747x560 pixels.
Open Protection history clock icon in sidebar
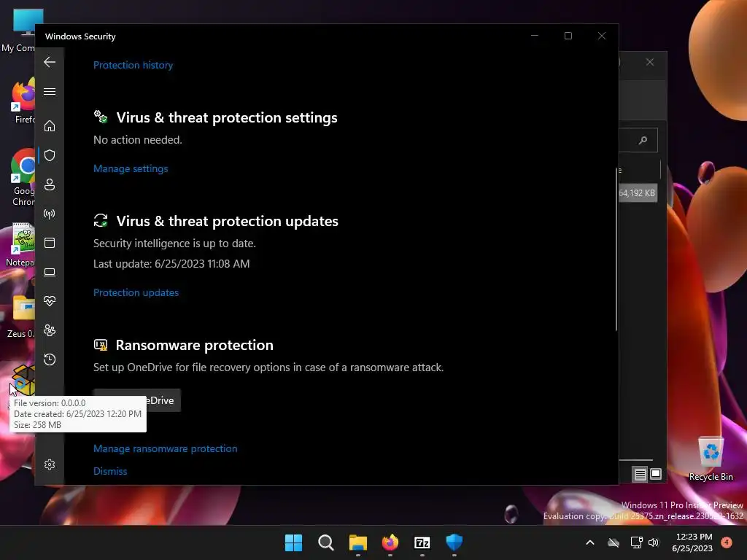[50, 359]
